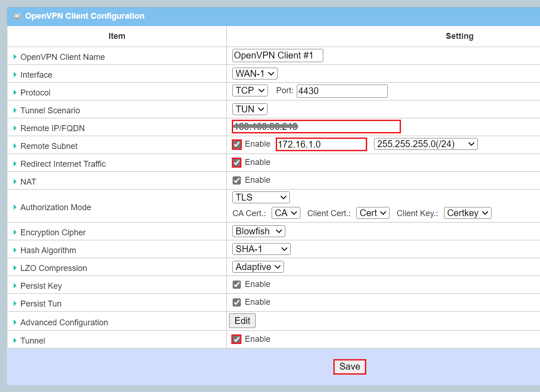The height and width of the screenshot is (392, 540).
Task: Open the CA Cert dropdown
Action: (x=286, y=213)
